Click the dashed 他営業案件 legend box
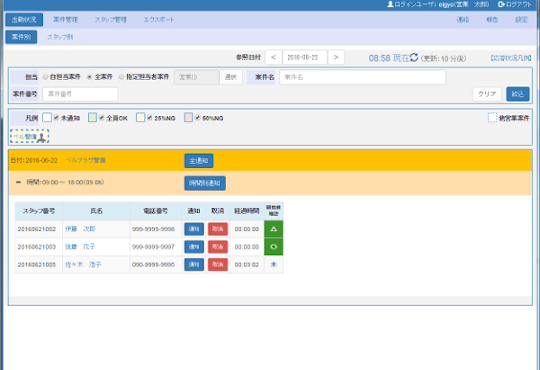 click(x=492, y=117)
